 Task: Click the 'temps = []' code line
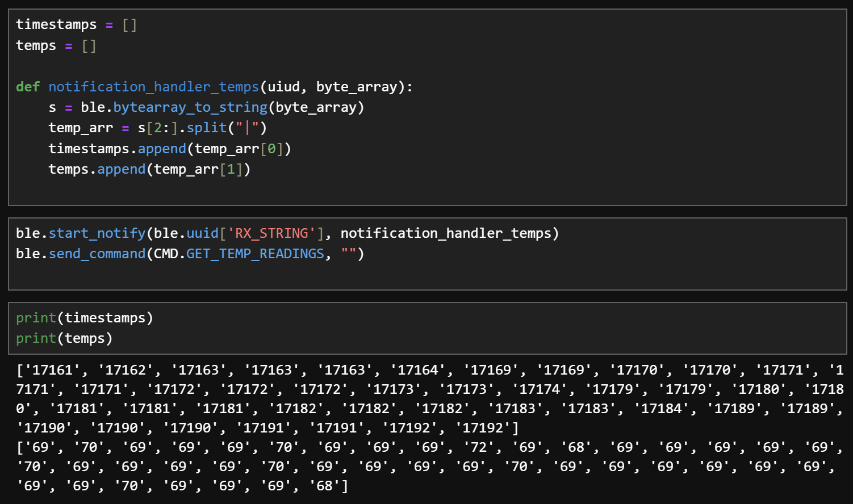click(x=56, y=45)
